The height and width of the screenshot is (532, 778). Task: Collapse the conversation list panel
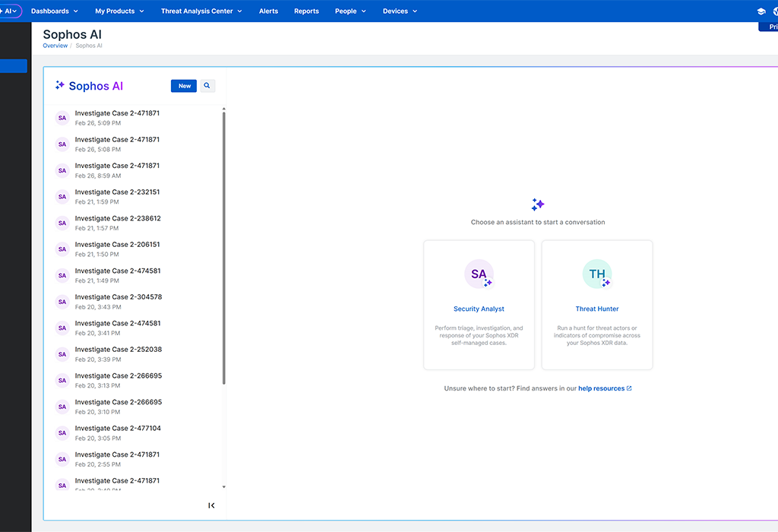[211, 505]
